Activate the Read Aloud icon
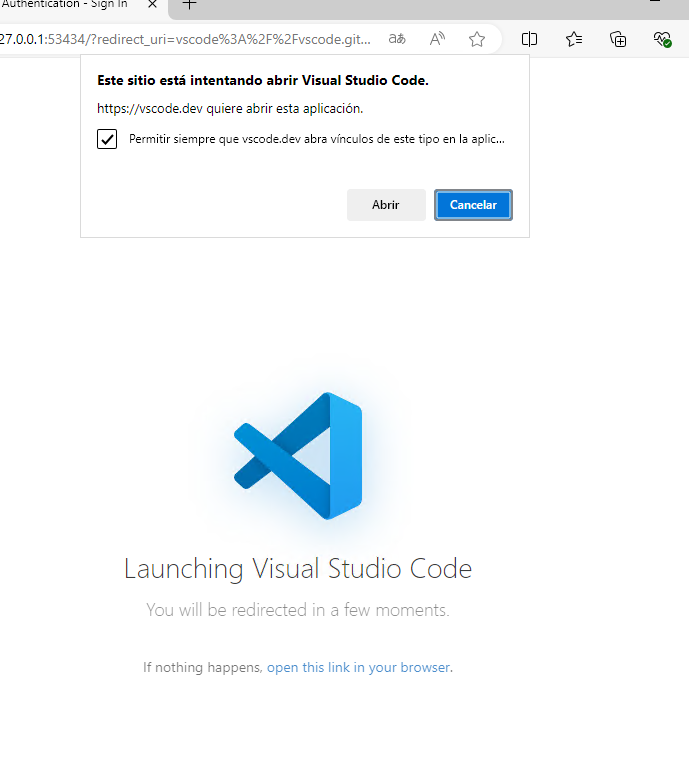The width and height of the screenshot is (689, 761). (437, 39)
